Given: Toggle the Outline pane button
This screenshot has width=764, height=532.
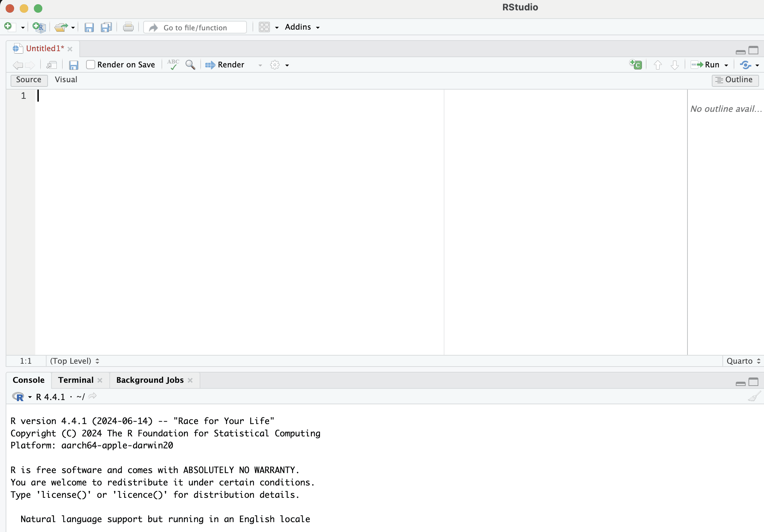Looking at the screenshot, I should pos(735,80).
